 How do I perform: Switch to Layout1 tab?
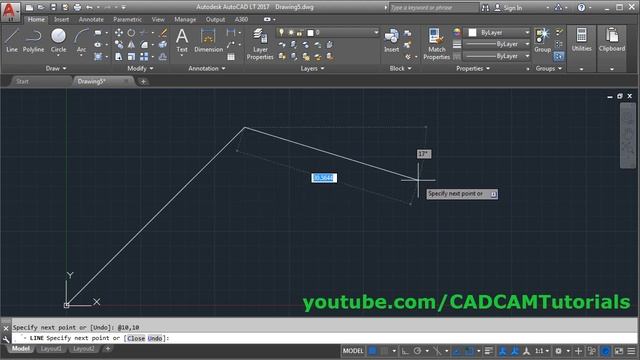51,349
